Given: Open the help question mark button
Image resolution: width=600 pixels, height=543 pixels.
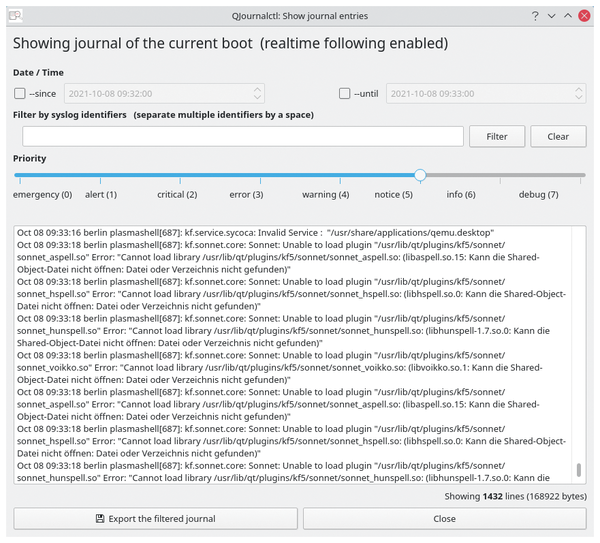Looking at the screenshot, I should [x=535, y=16].
